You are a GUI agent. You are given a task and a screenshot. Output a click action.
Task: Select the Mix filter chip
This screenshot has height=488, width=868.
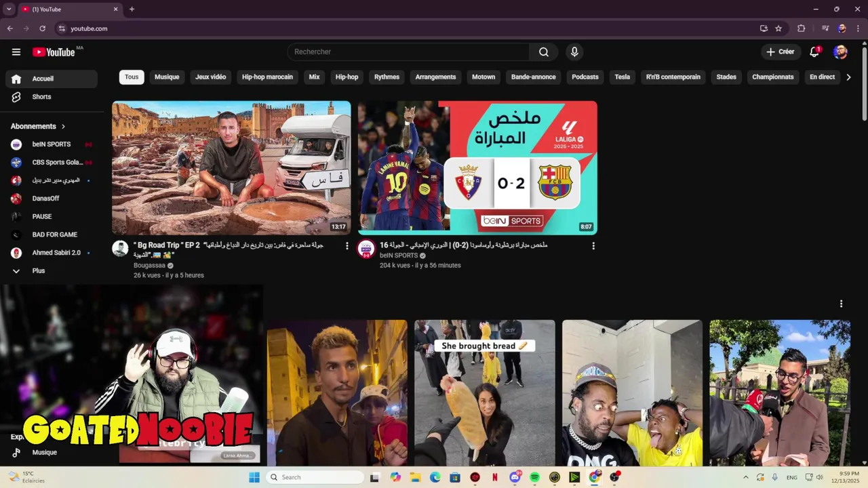point(314,77)
